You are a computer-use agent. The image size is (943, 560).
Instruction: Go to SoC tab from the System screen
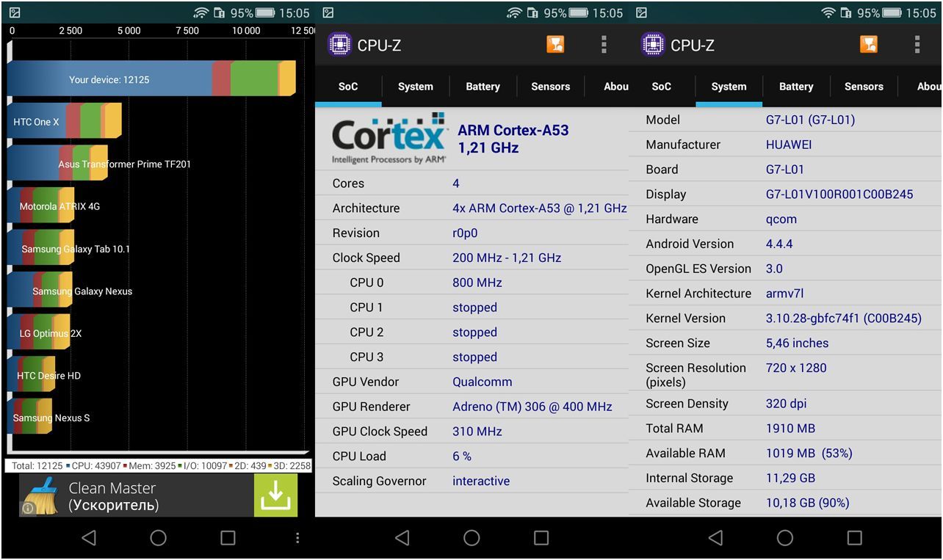[661, 87]
